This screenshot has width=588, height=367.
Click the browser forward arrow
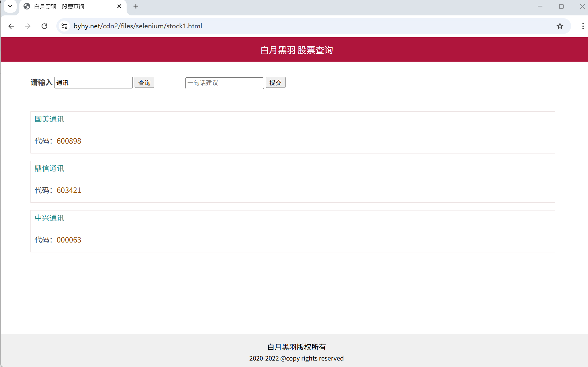(28, 26)
